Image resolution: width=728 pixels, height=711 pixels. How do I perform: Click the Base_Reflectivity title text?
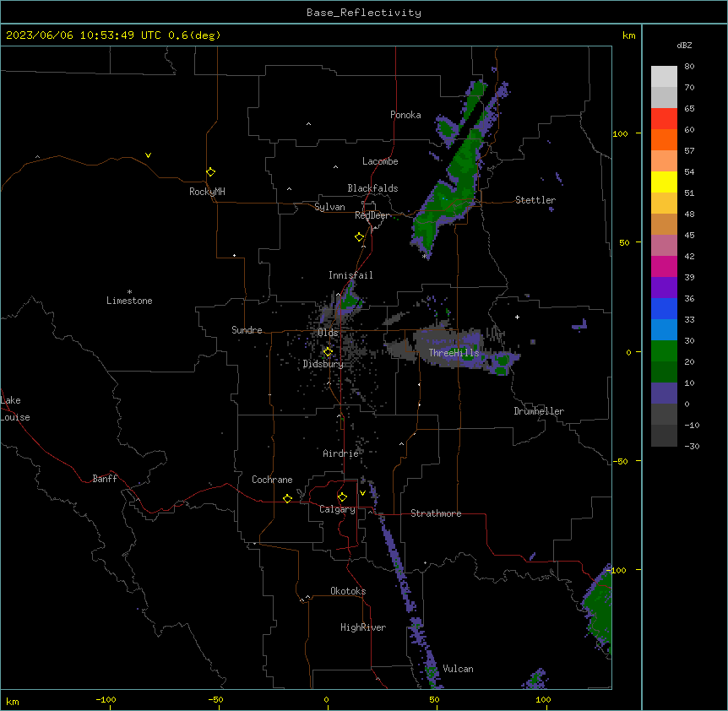(364, 13)
